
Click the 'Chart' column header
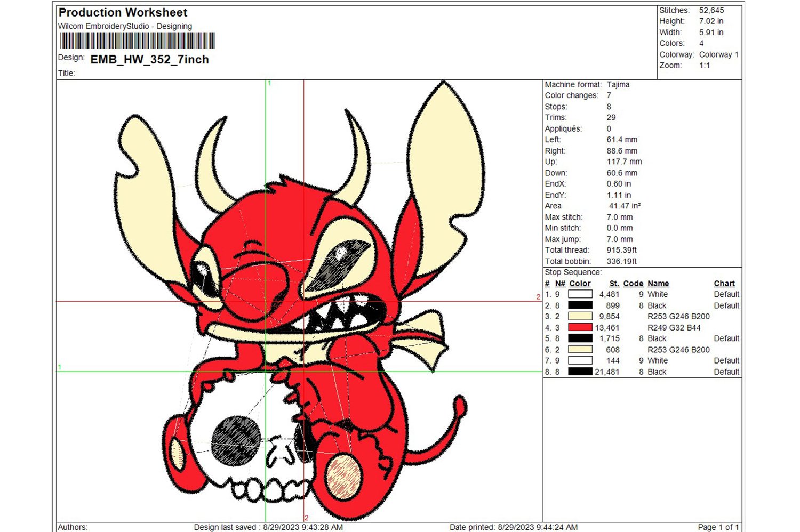(724, 284)
